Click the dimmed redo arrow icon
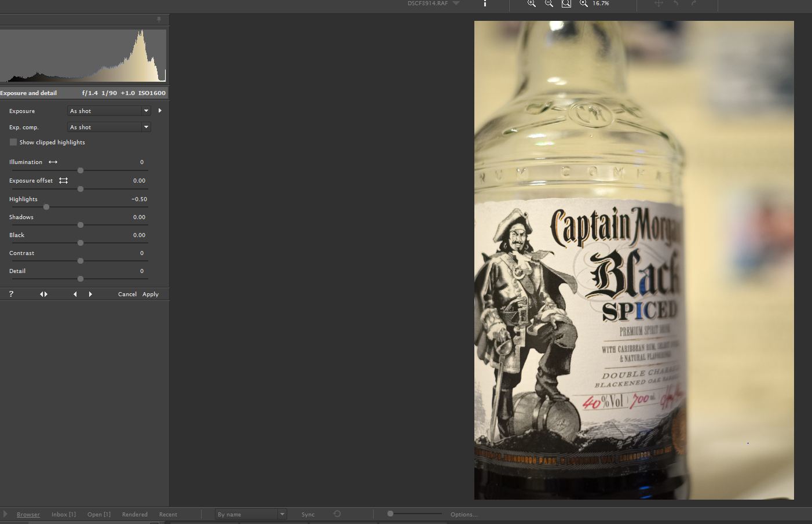Screen dimensions: 812x524 pyautogui.click(x=693, y=3)
